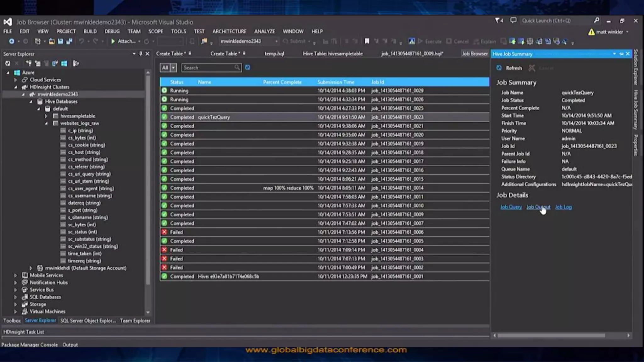
Task: Click the notifications flag icon
Action: click(x=498, y=21)
